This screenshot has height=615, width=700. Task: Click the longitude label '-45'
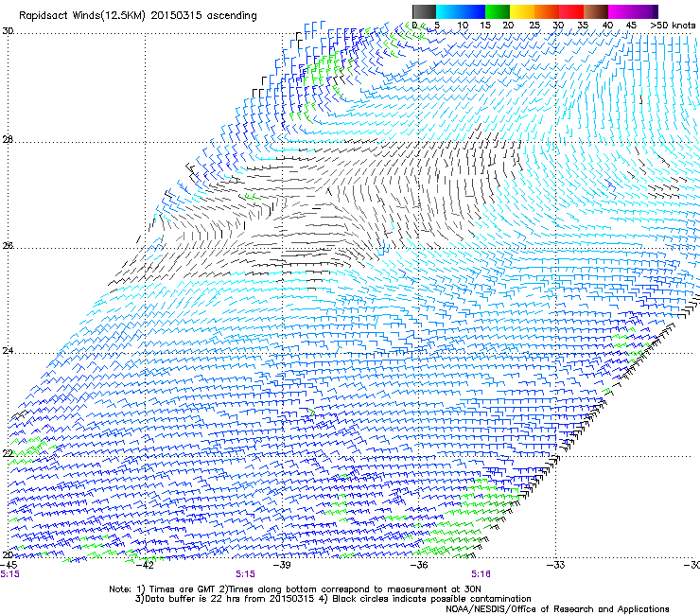click(x=9, y=565)
